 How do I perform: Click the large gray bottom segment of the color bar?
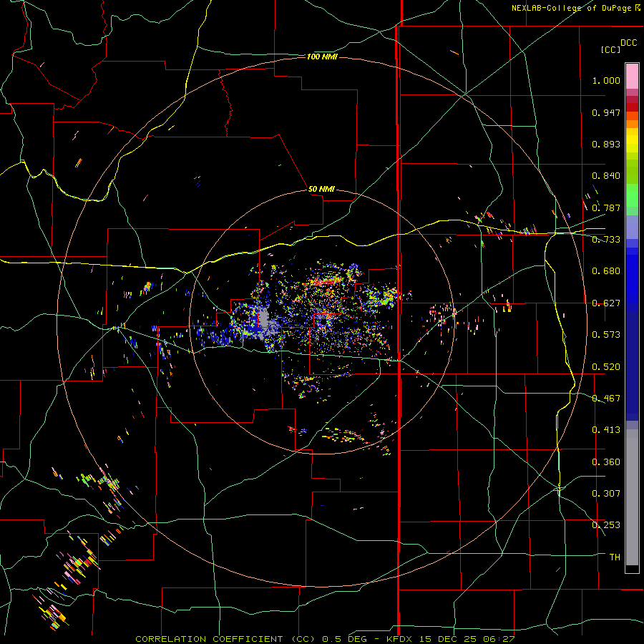(632, 497)
